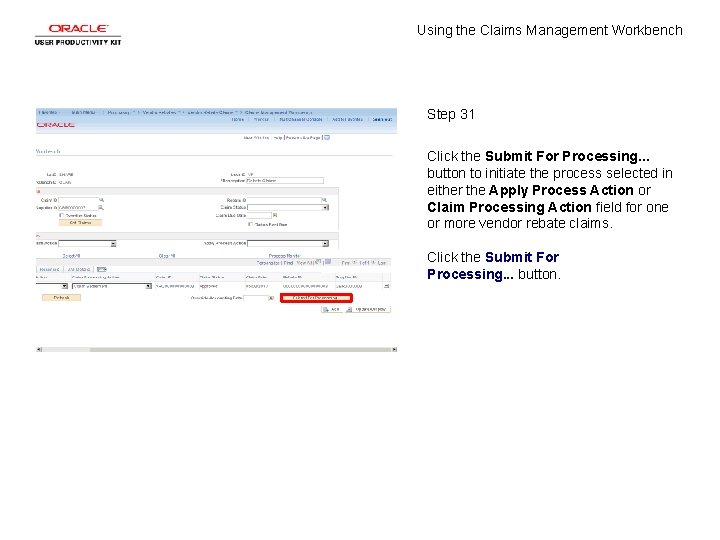Click the detail icon at the end of the claim row
The height and width of the screenshot is (540, 720).
tap(387, 286)
